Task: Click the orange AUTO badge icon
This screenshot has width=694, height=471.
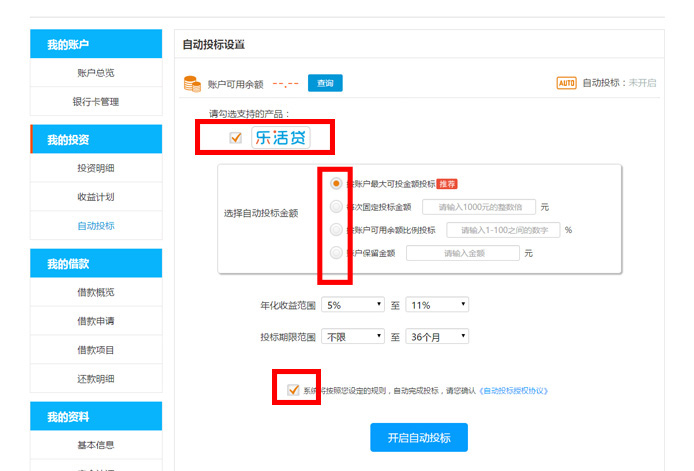Action: click(x=567, y=83)
